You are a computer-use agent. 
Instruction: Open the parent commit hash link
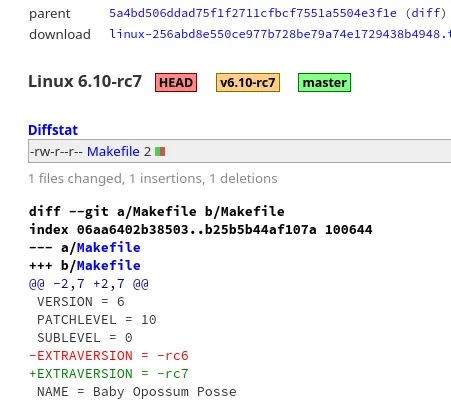click(253, 13)
